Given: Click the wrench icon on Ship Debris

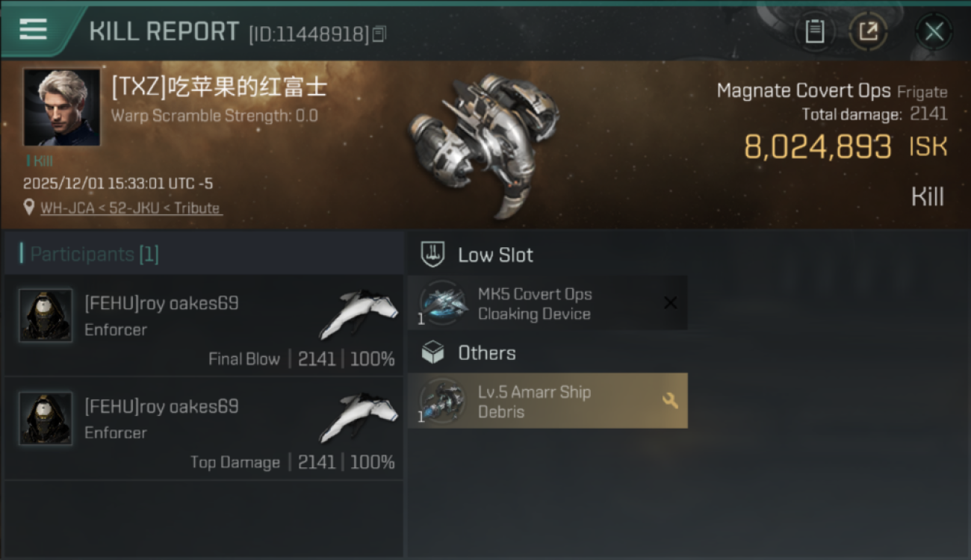Looking at the screenshot, I should tap(670, 401).
